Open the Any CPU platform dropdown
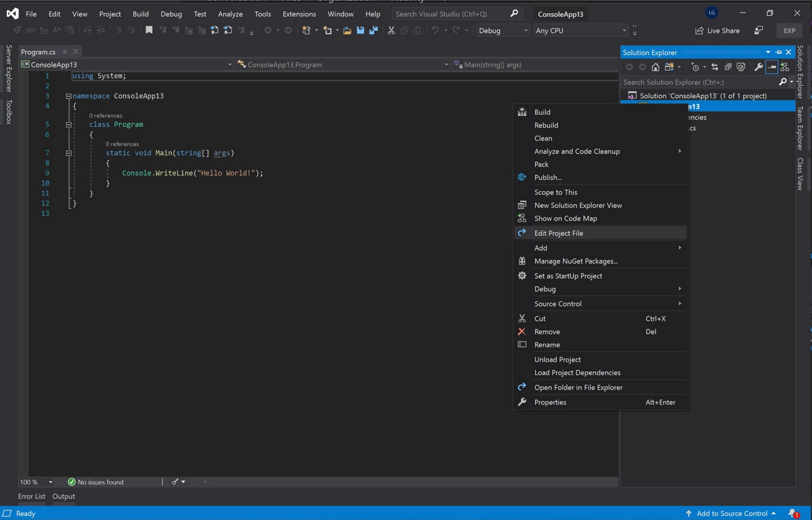The image size is (812, 520). [x=581, y=30]
